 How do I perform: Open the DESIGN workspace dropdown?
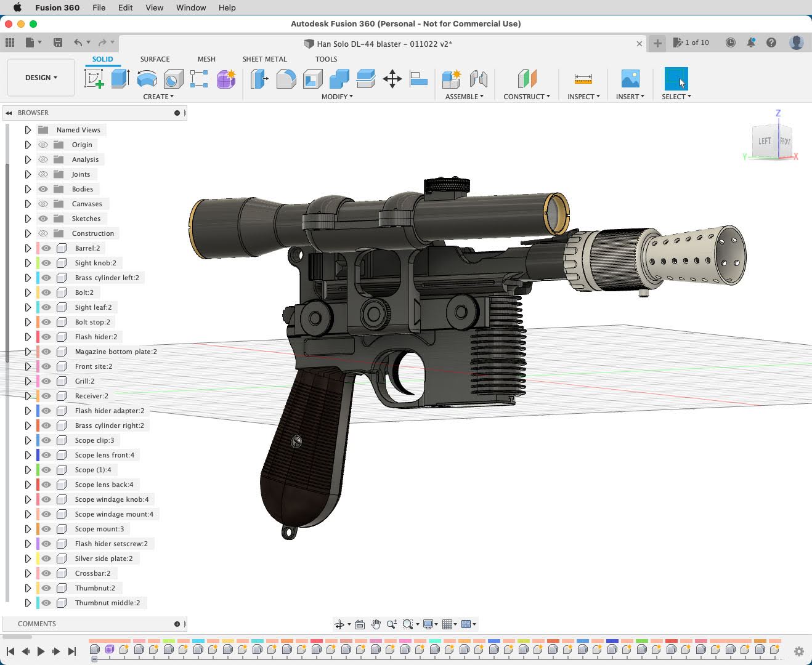(x=41, y=78)
